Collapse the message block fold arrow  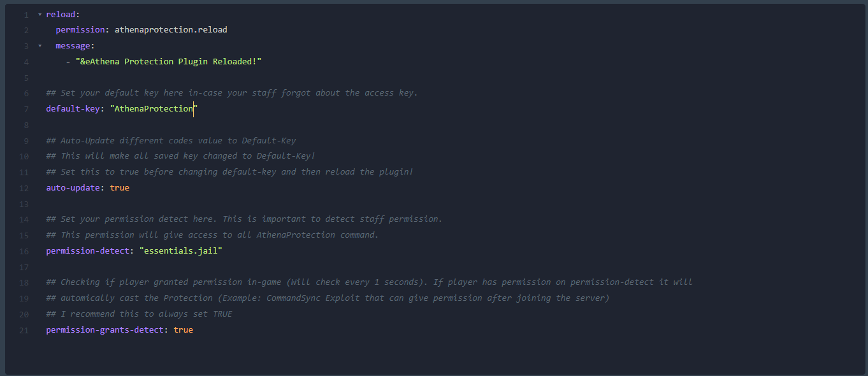pyautogui.click(x=40, y=46)
